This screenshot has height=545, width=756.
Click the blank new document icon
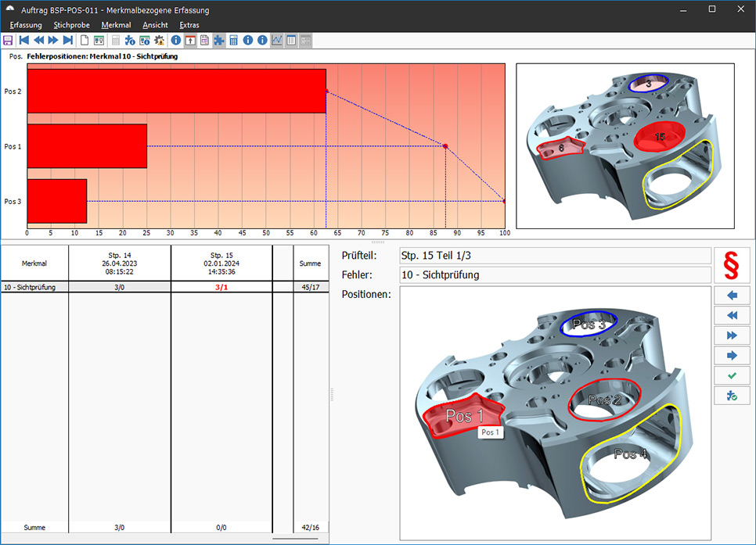tap(85, 40)
